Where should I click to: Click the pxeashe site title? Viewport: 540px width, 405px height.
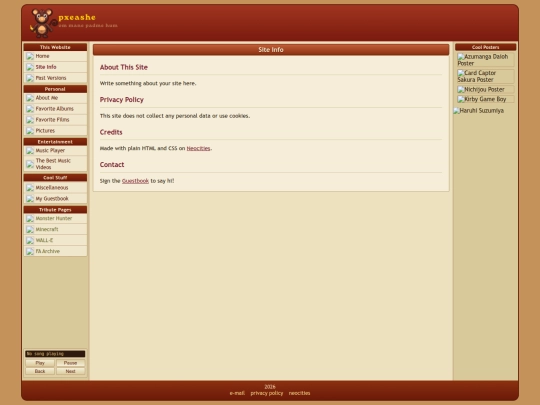(77, 17)
